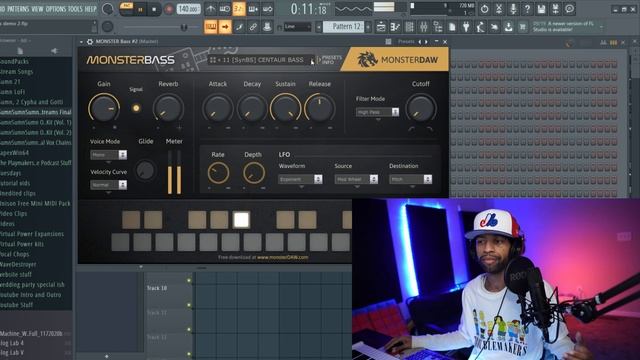
Task: Click the project info page icon
Action: (x=452, y=27)
